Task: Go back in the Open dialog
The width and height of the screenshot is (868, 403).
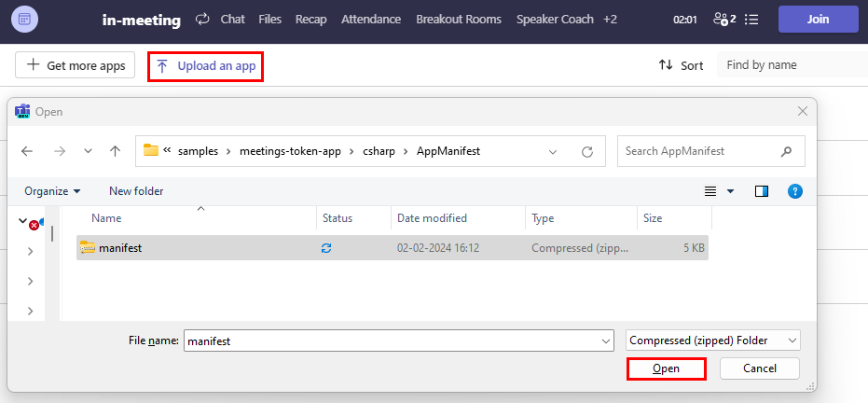Action: point(26,151)
